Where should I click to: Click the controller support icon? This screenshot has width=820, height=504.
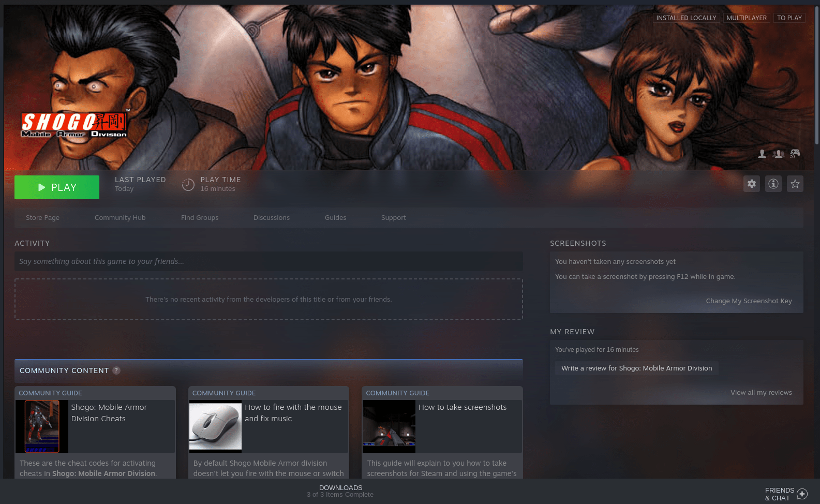click(x=795, y=153)
